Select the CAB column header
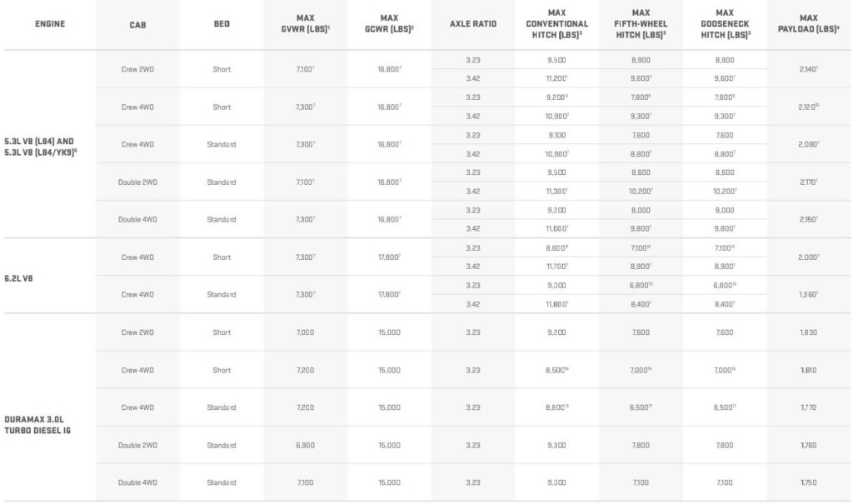853x504 pixels. pos(137,24)
